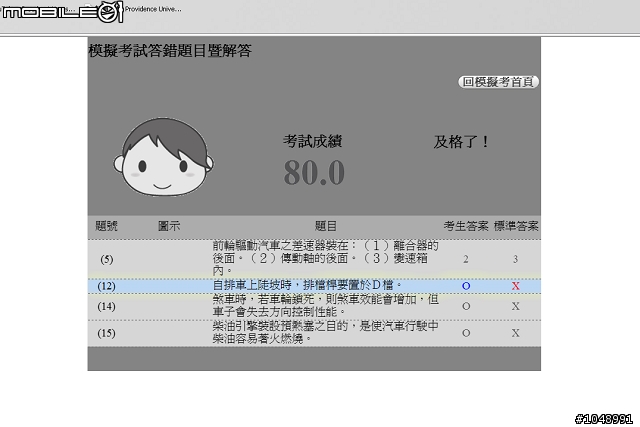Click the 題號 column header
Screen dimensions: 640x427
[x=106, y=226]
